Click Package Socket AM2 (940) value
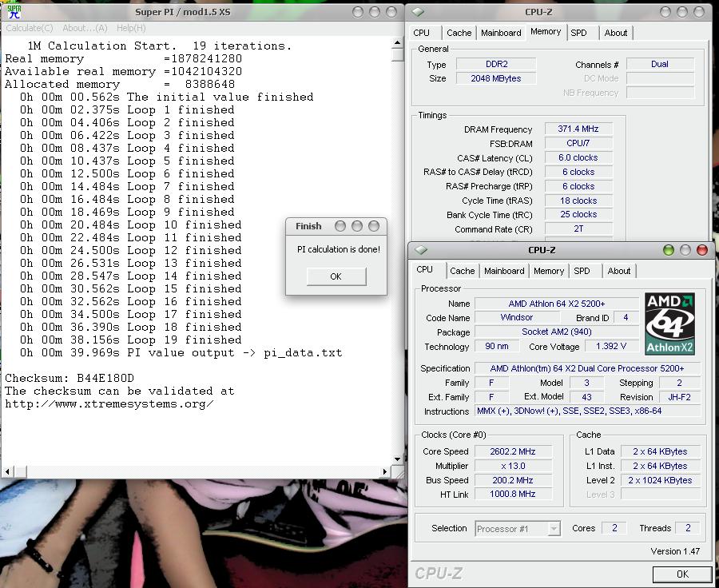Screen dimensions: 719x588 click(557, 332)
